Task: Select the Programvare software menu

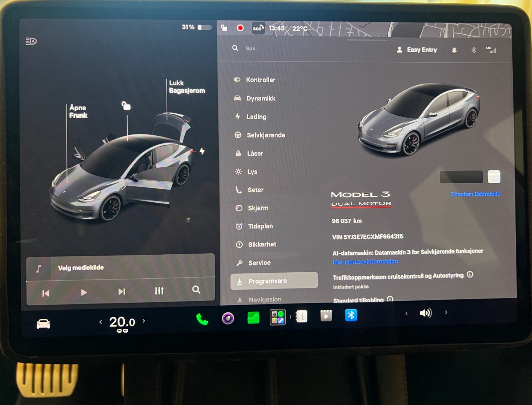Action: click(x=274, y=281)
